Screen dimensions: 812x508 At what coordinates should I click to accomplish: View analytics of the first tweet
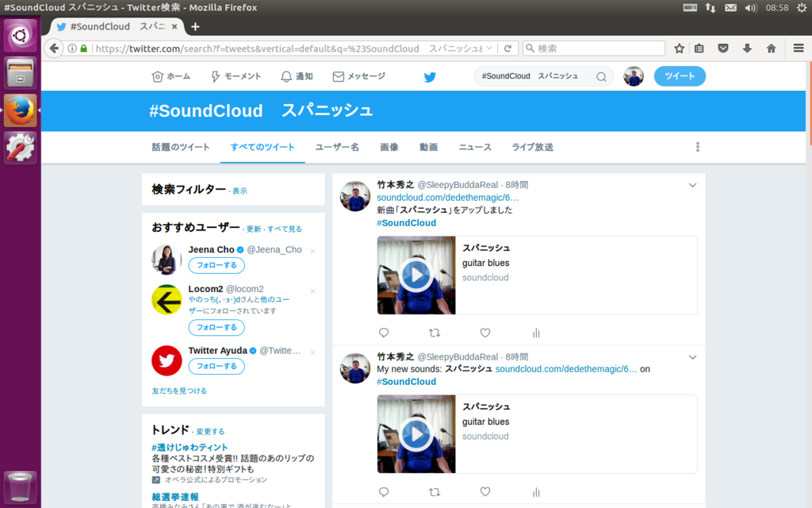tap(536, 333)
